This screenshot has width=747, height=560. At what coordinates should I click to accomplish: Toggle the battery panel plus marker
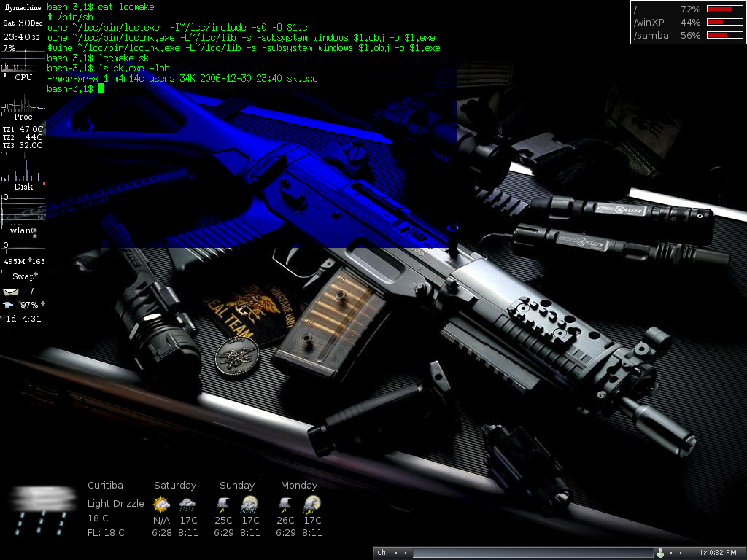(x=43, y=303)
